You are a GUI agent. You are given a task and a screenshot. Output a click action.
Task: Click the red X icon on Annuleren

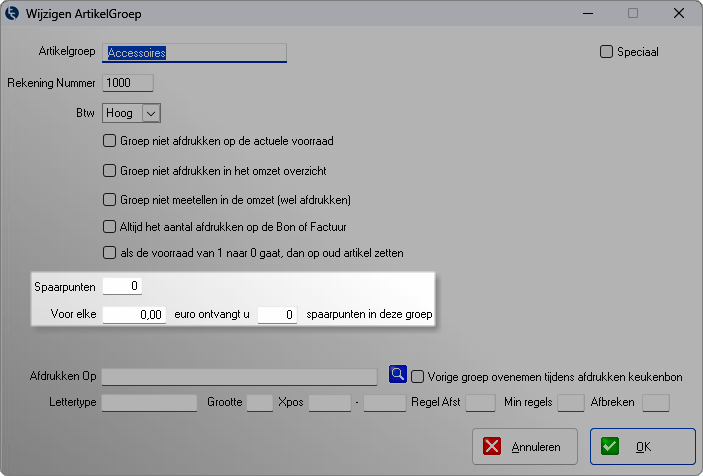tap(492, 446)
